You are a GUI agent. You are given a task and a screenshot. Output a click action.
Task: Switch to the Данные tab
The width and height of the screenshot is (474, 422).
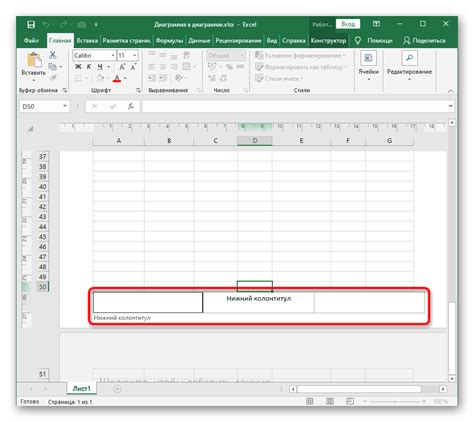(x=199, y=41)
